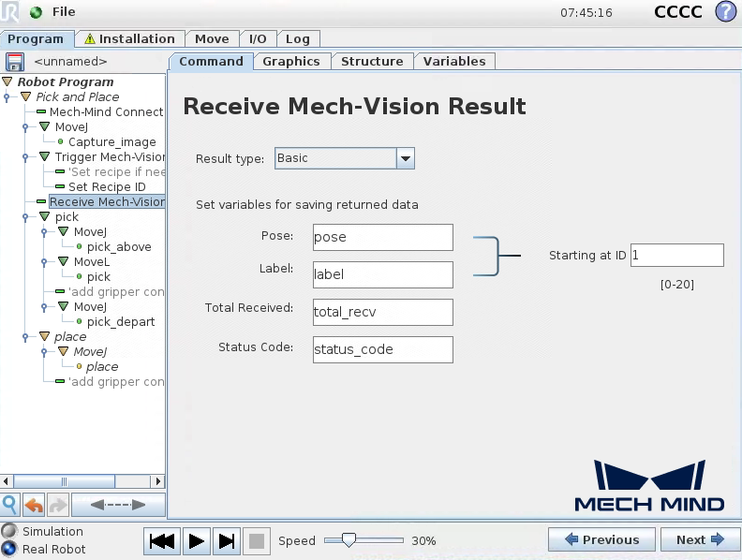Image resolution: width=742 pixels, height=560 pixels.
Task: Open the Installation tab
Action: click(x=129, y=38)
